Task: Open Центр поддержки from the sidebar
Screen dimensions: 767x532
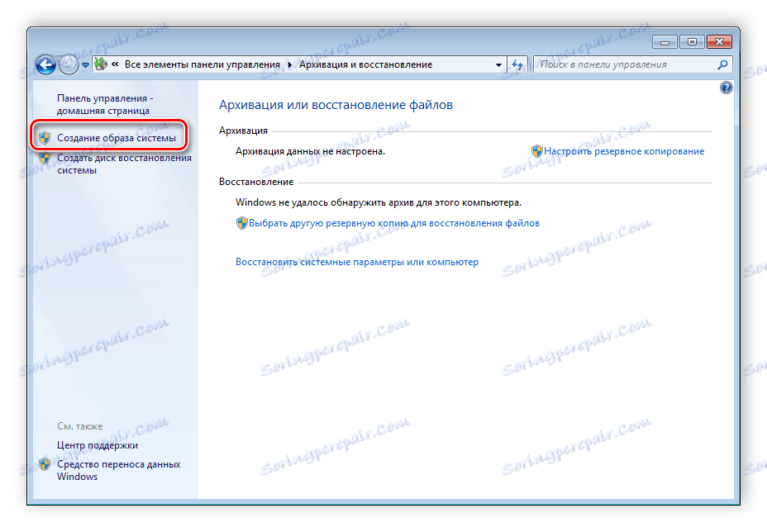Action: (x=96, y=444)
